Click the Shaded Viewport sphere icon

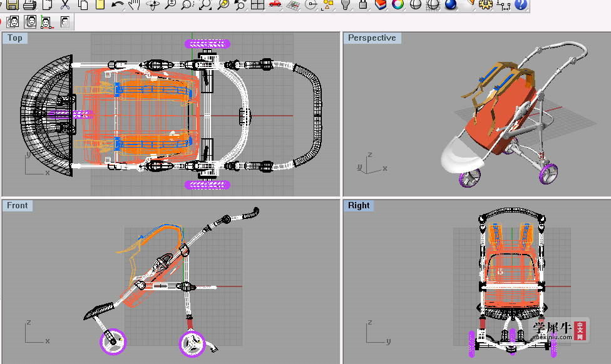[416, 4]
